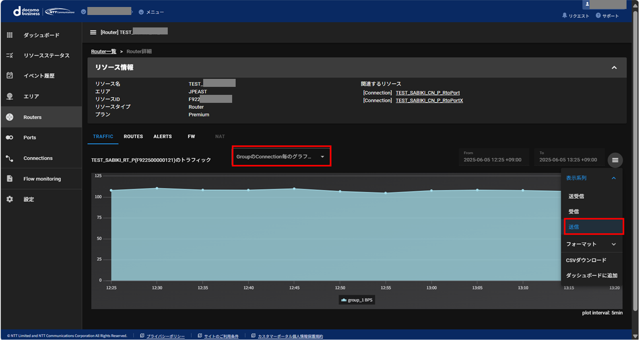Image resolution: width=644 pixels, height=340 pixels.
Task: Click the Event History calendar icon
Action: 9,76
